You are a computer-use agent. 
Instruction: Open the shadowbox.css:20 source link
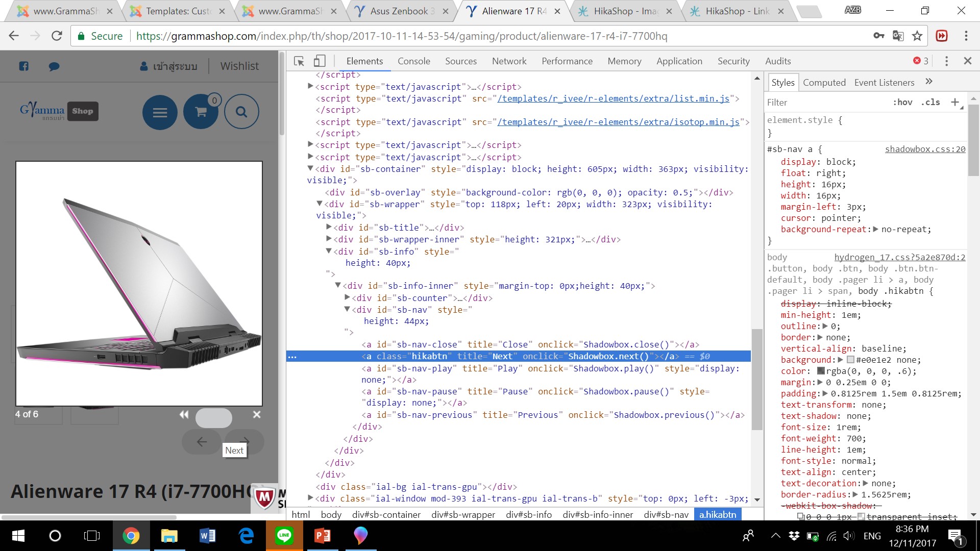(925, 149)
